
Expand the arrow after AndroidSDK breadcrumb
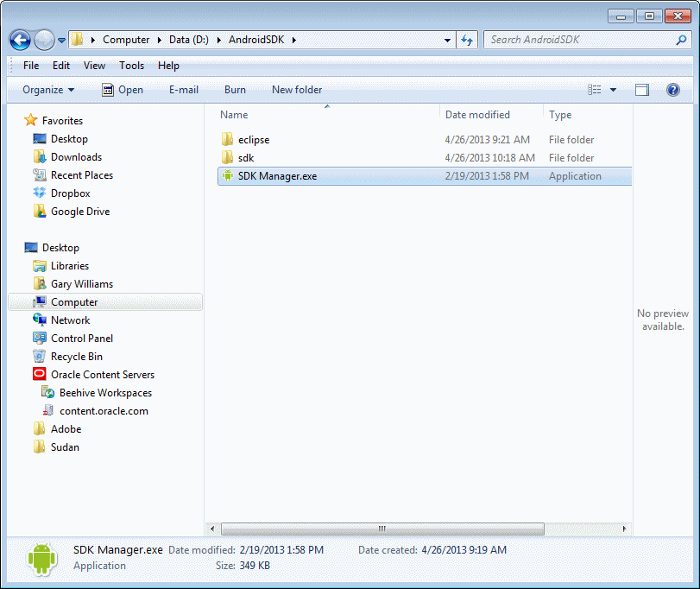click(x=294, y=41)
